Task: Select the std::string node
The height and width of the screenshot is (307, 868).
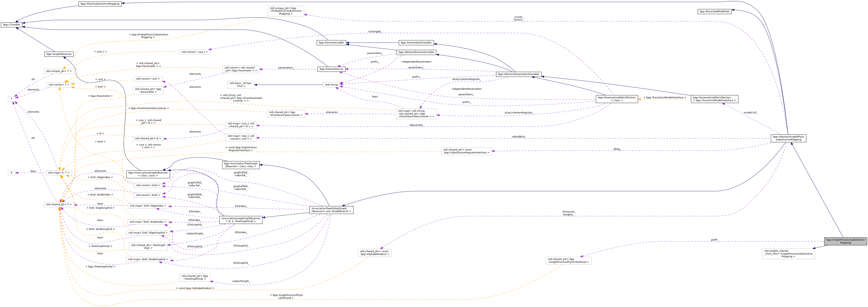Action: point(331,85)
